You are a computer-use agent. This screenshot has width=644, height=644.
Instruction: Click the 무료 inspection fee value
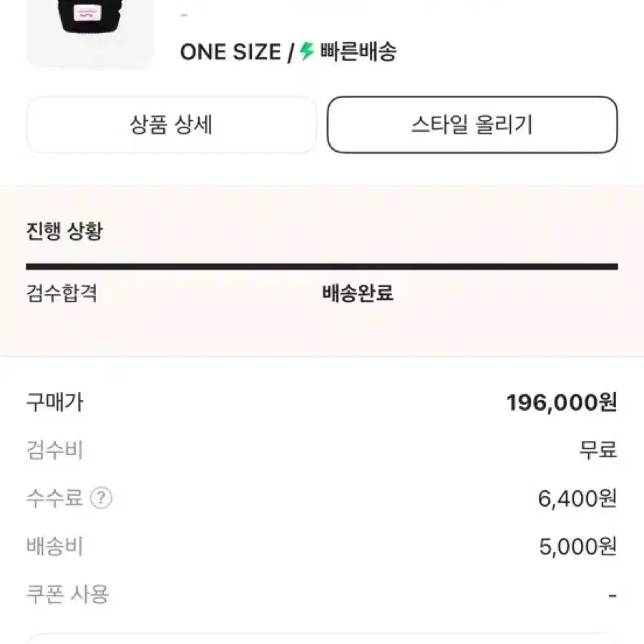click(598, 450)
